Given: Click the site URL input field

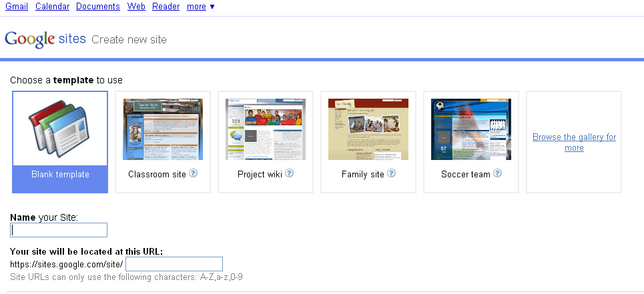Looking at the screenshot, I should coord(174,264).
